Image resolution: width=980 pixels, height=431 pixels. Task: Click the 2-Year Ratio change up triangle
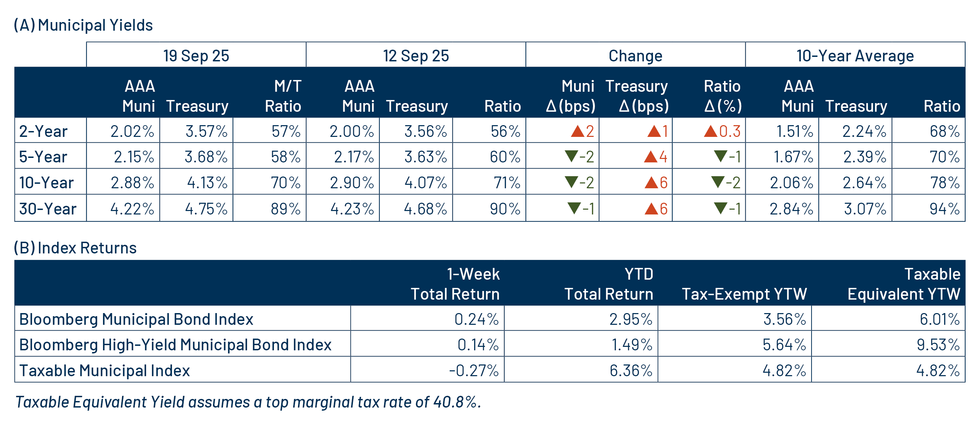tap(710, 131)
